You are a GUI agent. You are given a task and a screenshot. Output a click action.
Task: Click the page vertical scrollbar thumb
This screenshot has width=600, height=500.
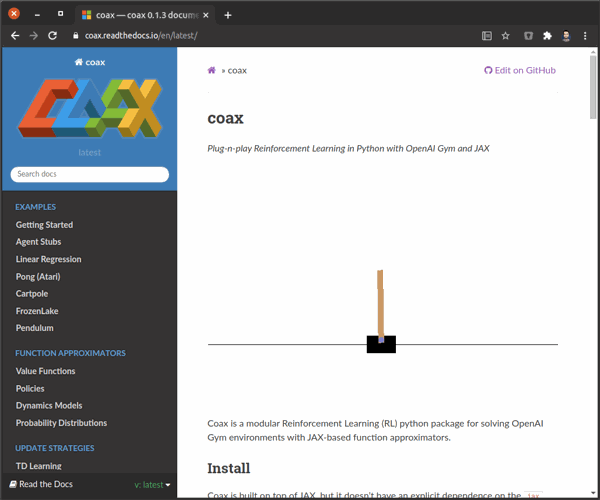pyautogui.click(x=593, y=87)
